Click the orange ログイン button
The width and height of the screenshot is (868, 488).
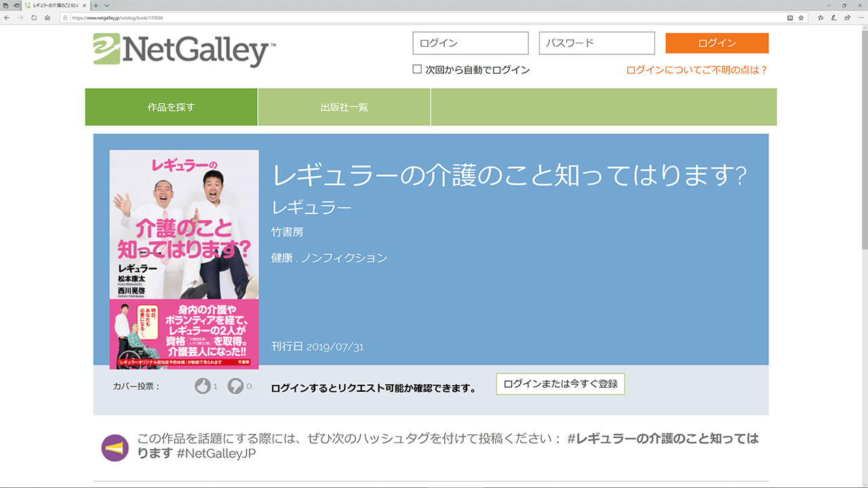(717, 43)
